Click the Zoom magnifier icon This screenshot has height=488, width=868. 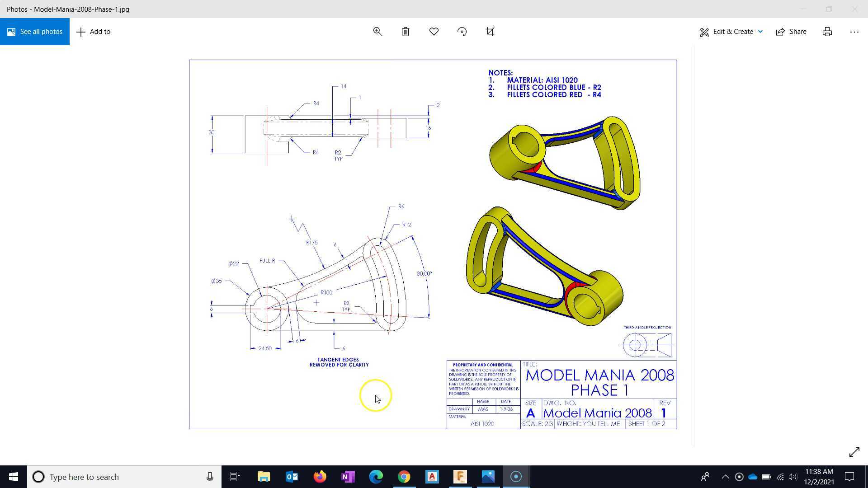[377, 32]
